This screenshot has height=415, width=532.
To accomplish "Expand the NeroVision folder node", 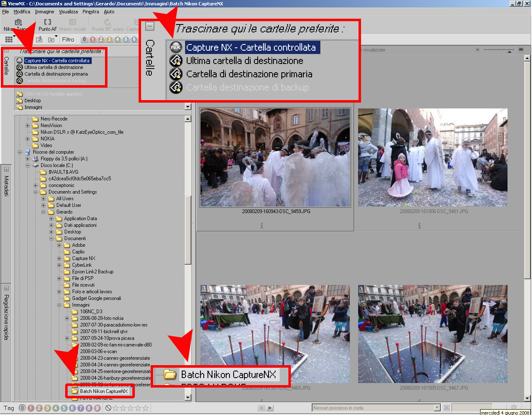I will click(x=28, y=125).
